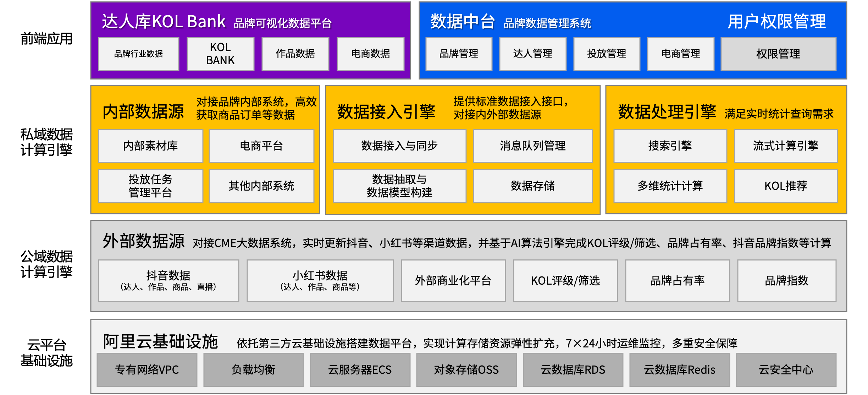Select the 专有网络VPC box
The width and height of the screenshot is (868, 395).
click(x=147, y=370)
